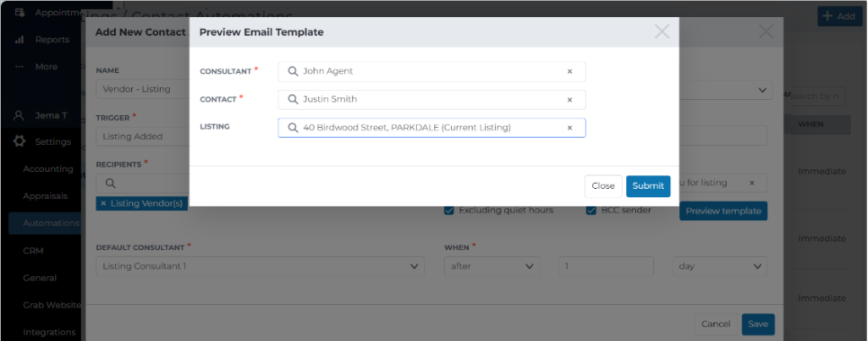Open Settings in the sidebar

(x=53, y=142)
